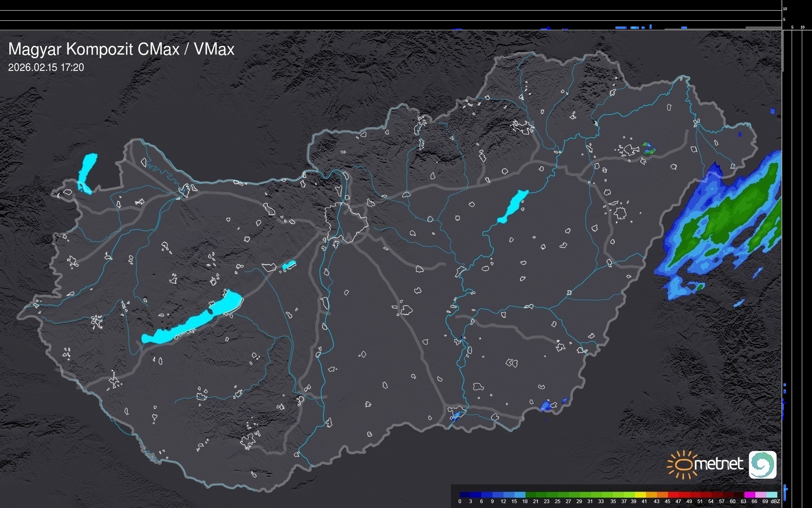Click the teal swirl app icon

click(x=762, y=464)
